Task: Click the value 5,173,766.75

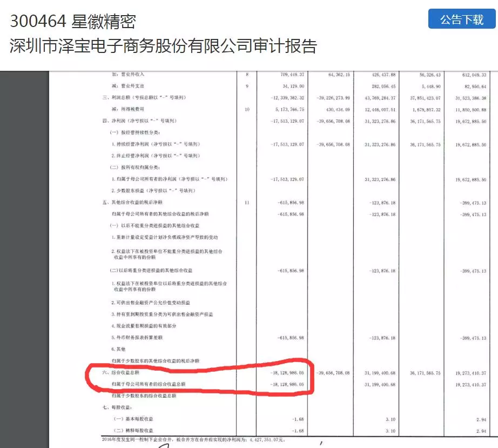Action: coord(290,109)
